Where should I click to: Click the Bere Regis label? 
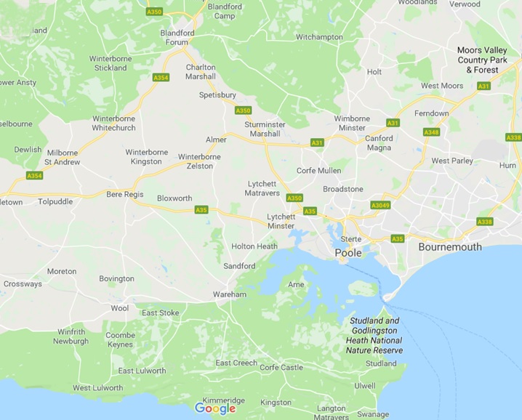(125, 194)
